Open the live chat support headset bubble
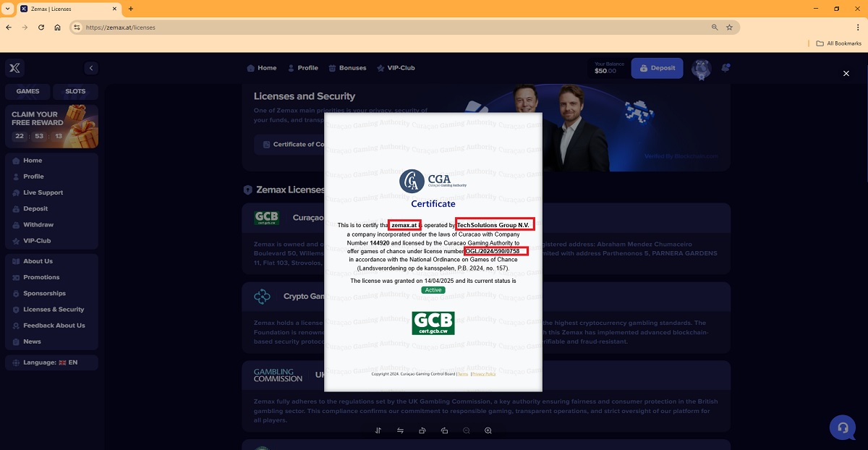Viewport: 868px width, 450px height. [x=842, y=427]
